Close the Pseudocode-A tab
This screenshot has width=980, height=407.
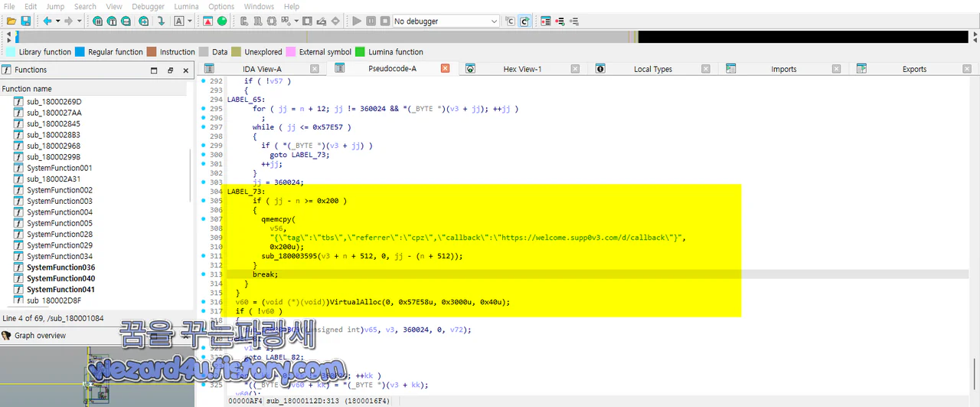point(445,69)
